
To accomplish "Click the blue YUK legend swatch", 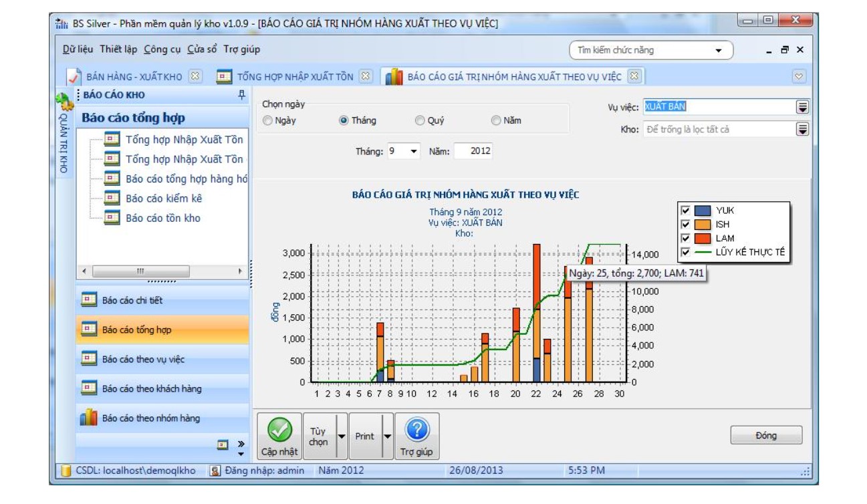I will click(x=703, y=210).
